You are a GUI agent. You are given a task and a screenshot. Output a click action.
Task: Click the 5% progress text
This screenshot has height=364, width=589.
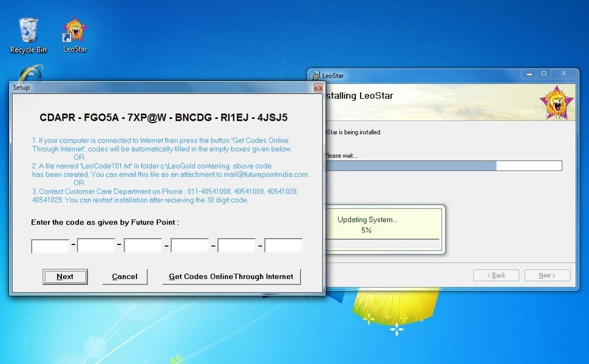[x=366, y=230]
